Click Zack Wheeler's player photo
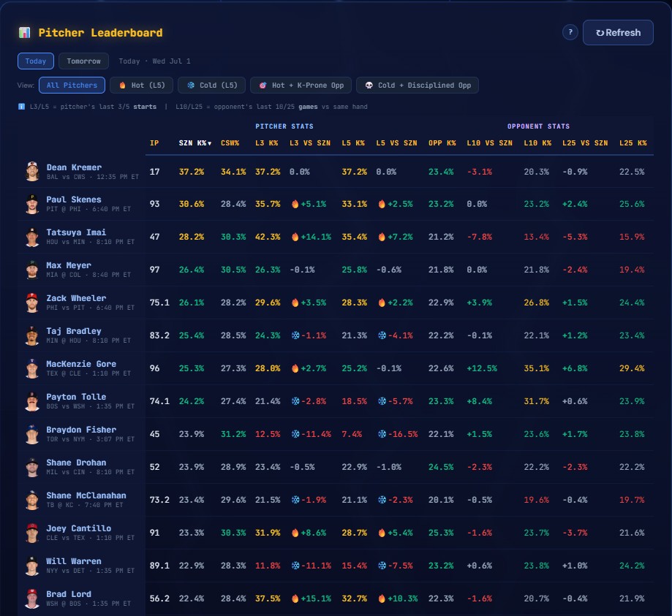672x616 pixels. point(32,303)
